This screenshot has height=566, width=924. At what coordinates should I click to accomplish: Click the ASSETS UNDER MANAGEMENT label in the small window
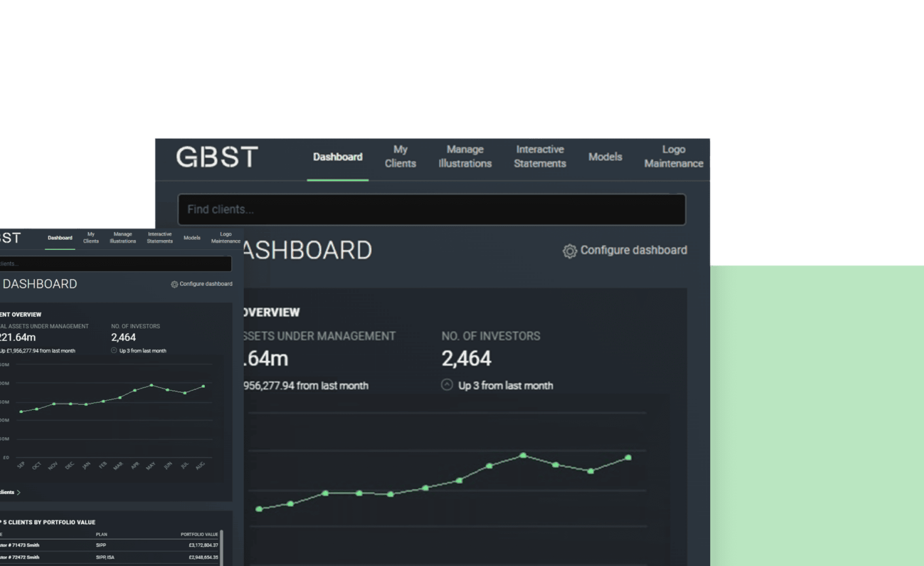(48, 326)
